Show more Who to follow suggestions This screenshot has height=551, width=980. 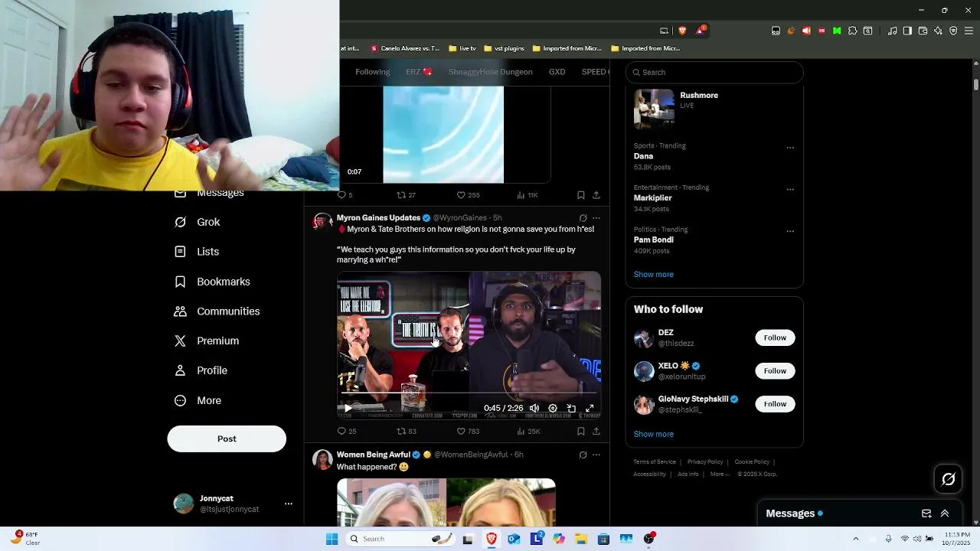point(653,434)
